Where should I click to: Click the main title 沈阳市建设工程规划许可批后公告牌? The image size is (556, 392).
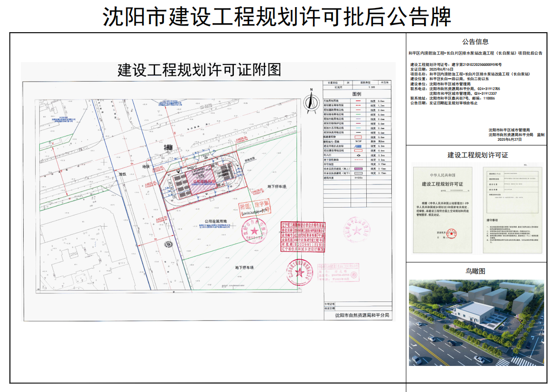click(x=278, y=17)
